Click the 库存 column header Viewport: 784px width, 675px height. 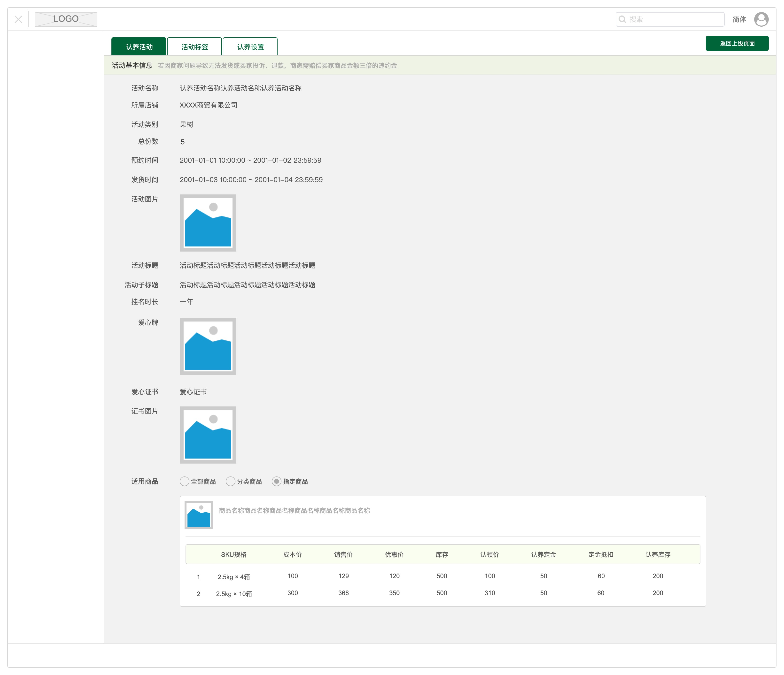442,554
